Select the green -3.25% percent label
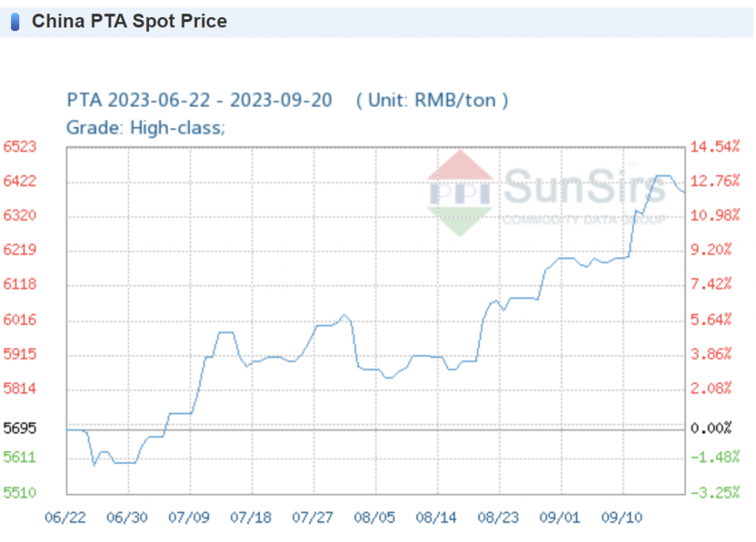 (715, 493)
